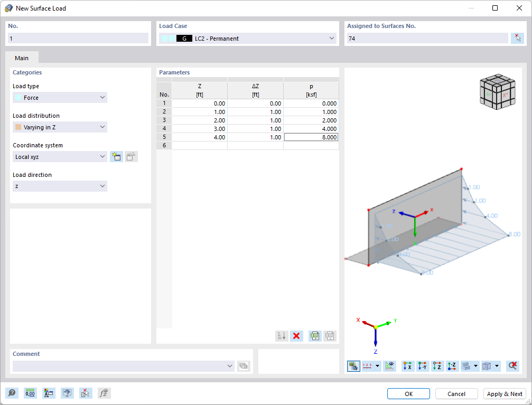Set the view in -Z direction
The height and width of the screenshot is (405, 532).
point(452,365)
